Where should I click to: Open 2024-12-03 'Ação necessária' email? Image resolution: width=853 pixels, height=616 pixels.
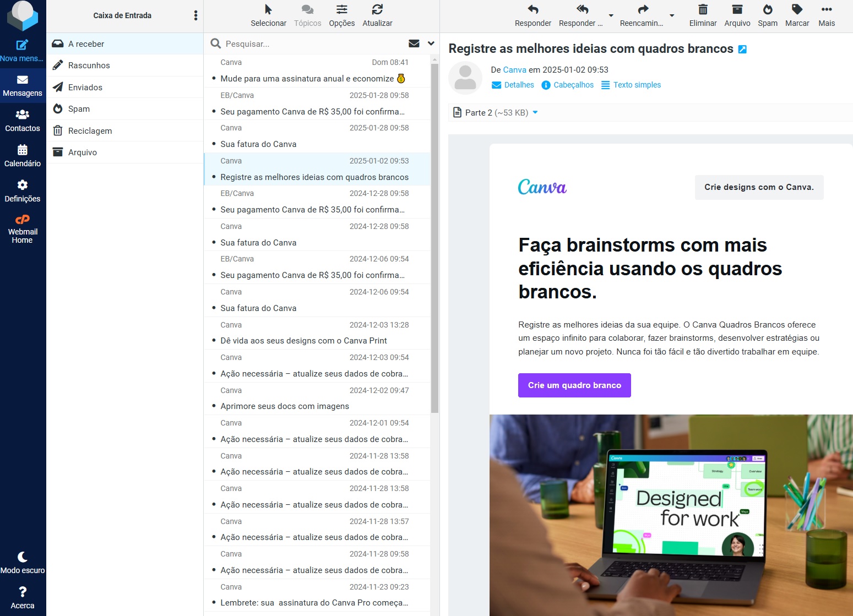(317, 366)
